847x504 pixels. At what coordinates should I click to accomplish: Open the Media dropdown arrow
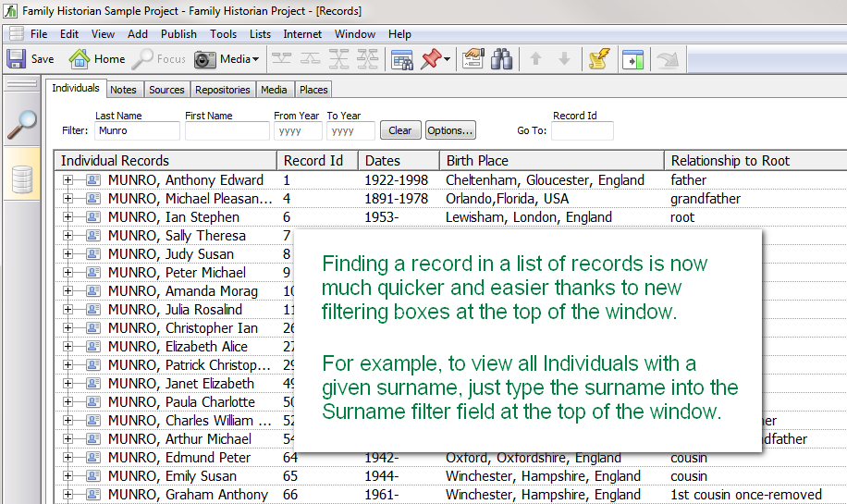click(x=255, y=59)
